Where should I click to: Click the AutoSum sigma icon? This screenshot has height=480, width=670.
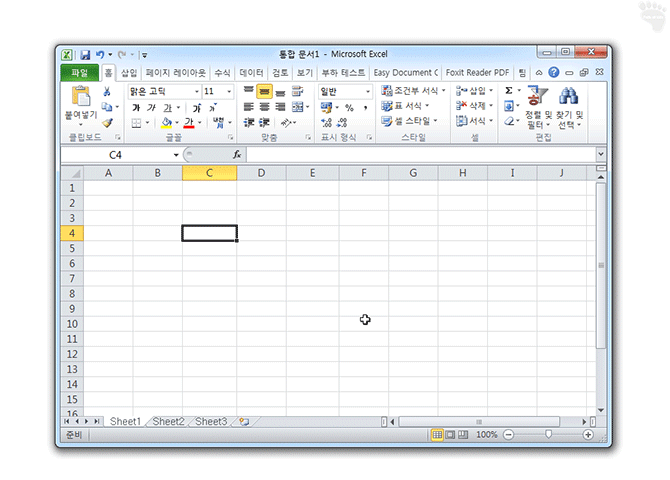pos(508,91)
